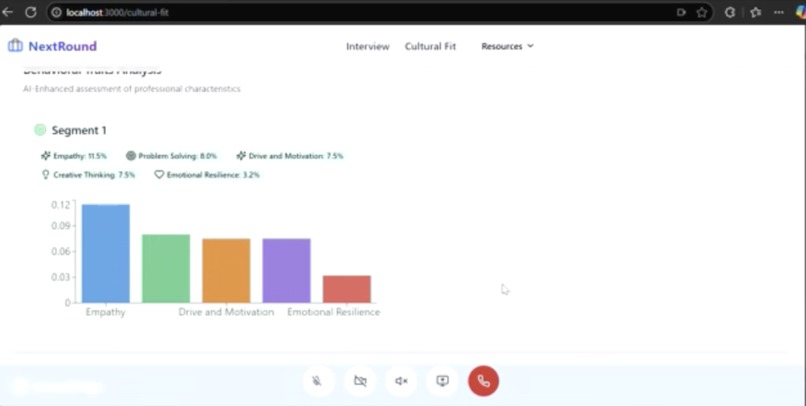Reload the page with refresh icon
Screen dimensions: 806x406
click(x=31, y=12)
